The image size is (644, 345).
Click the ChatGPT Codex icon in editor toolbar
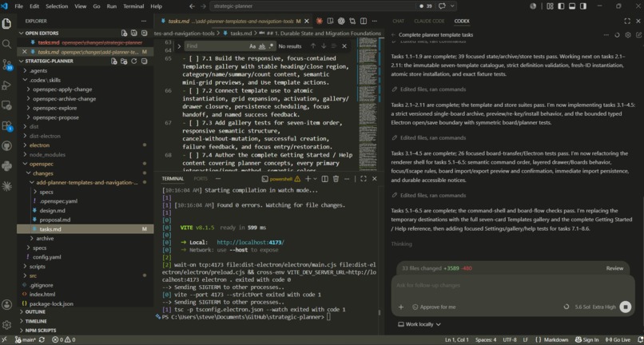[341, 21]
